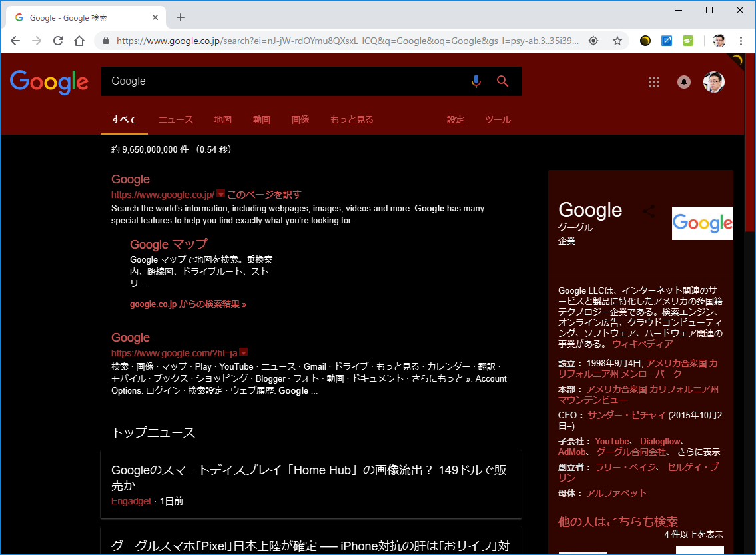This screenshot has width=756, height=555.
Task: Click the Google logo on the page
Action: 49,82
